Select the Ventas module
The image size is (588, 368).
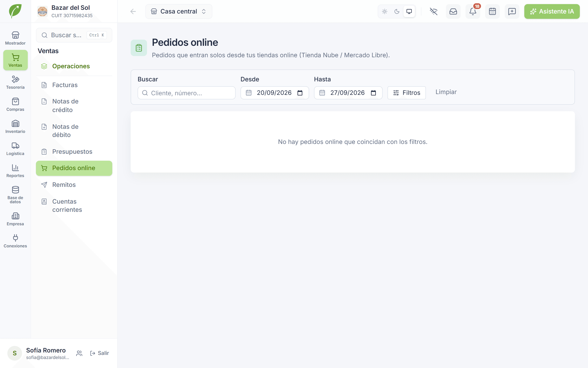coord(15,60)
